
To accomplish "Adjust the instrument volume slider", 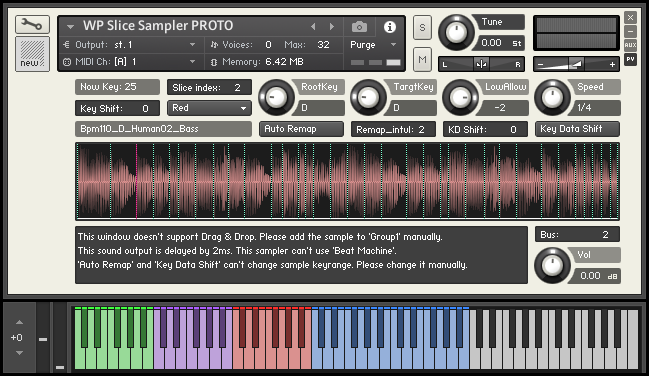I will (x=576, y=64).
